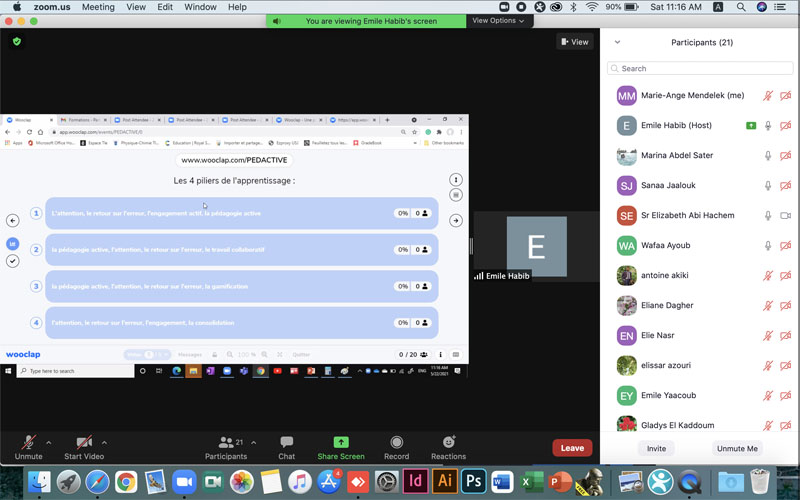Open Participants from the toolbar

[226, 447]
